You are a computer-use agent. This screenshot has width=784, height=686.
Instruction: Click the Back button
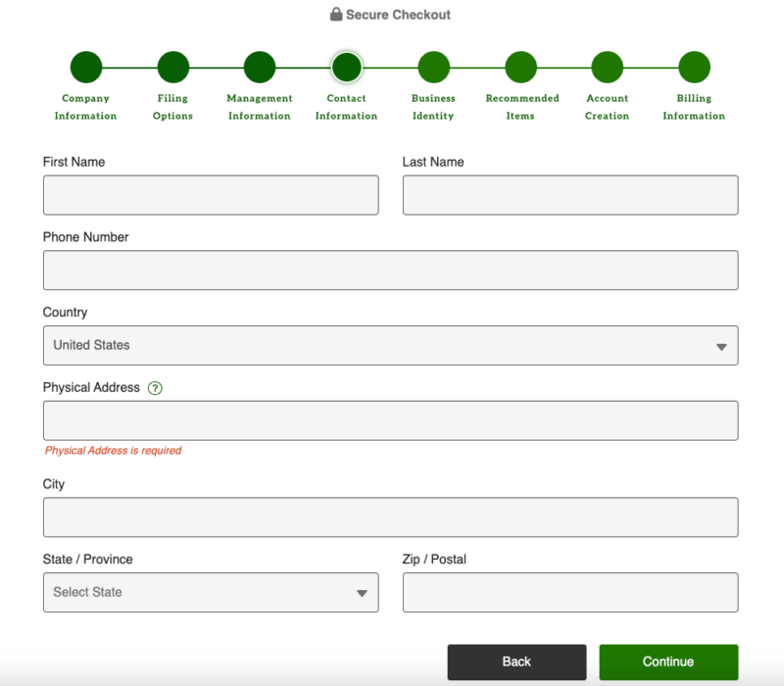(x=516, y=662)
